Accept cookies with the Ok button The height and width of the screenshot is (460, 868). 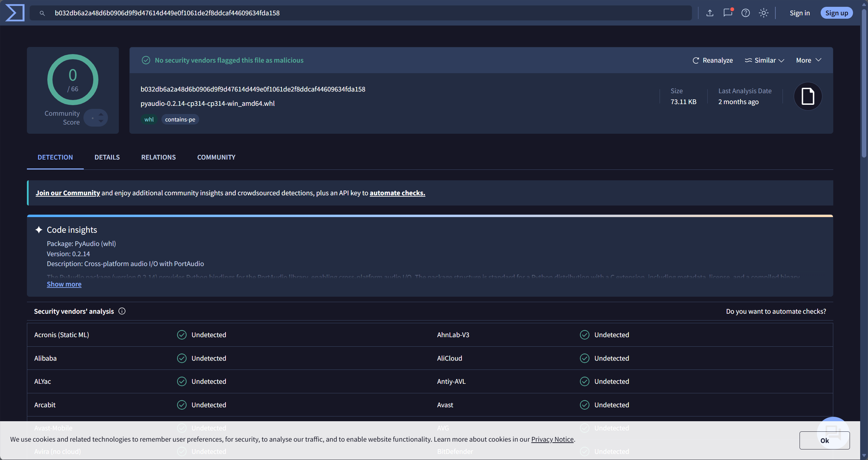tap(824, 440)
